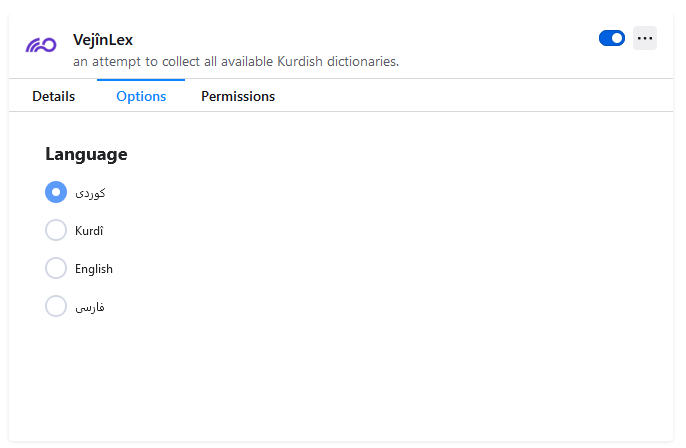Click the فارسی option label text

90,307
